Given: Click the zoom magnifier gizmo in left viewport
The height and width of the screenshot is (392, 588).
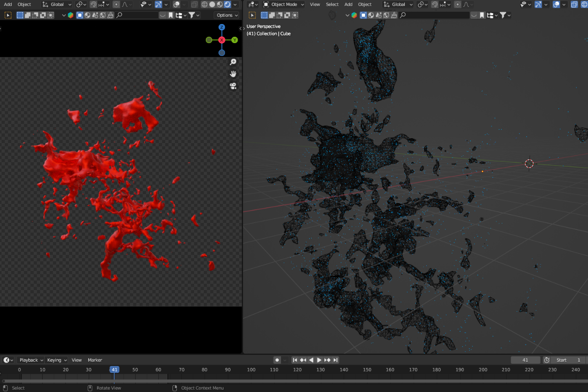Looking at the screenshot, I should pyautogui.click(x=233, y=62).
